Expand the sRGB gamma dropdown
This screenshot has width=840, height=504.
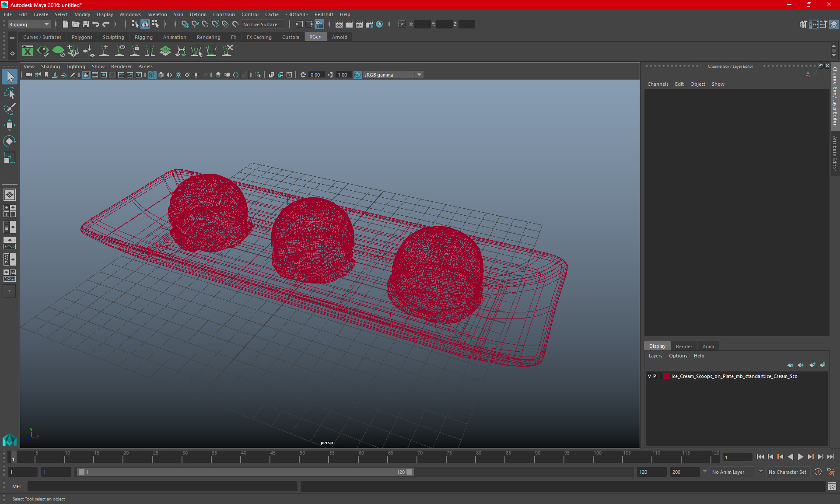click(x=419, y=75)
